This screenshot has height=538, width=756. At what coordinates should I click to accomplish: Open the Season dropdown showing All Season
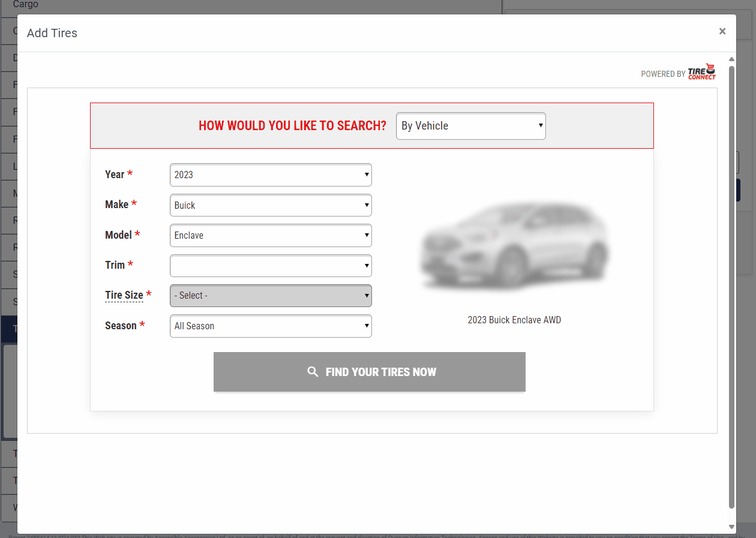[271, 326]
